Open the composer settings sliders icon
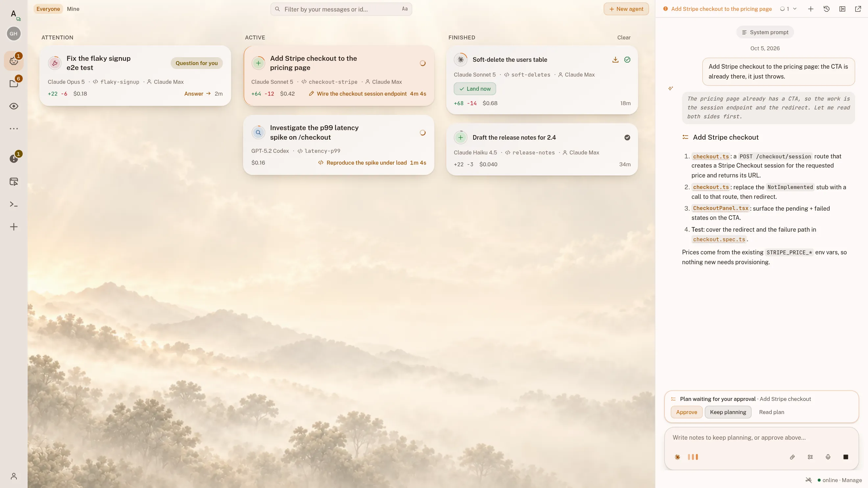Screen dimensions: 868x488 [810, 457]
